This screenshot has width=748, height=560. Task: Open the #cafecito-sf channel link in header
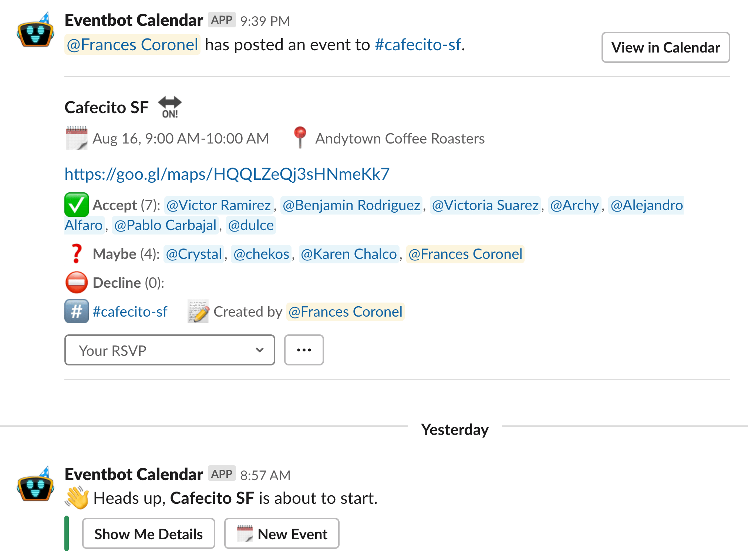[418, 45]
